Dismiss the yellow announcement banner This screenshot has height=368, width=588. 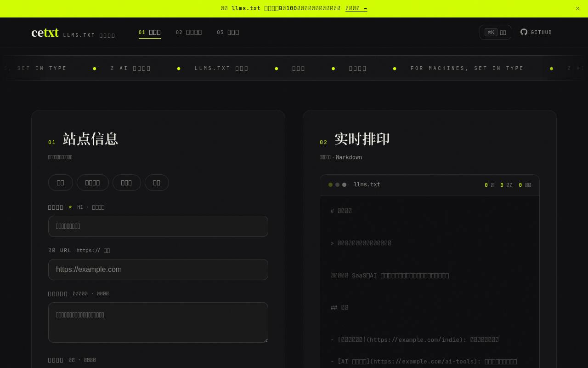point(577,8)
